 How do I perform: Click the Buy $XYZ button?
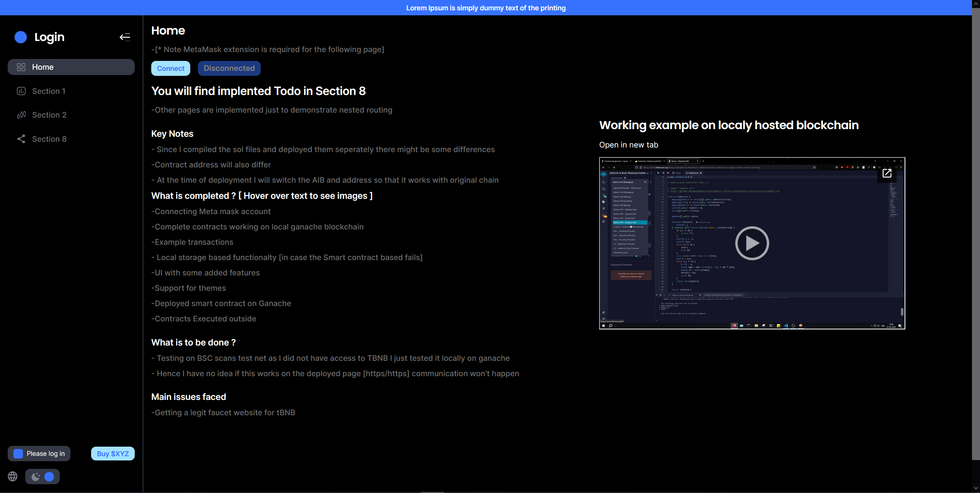click(113, 454)
